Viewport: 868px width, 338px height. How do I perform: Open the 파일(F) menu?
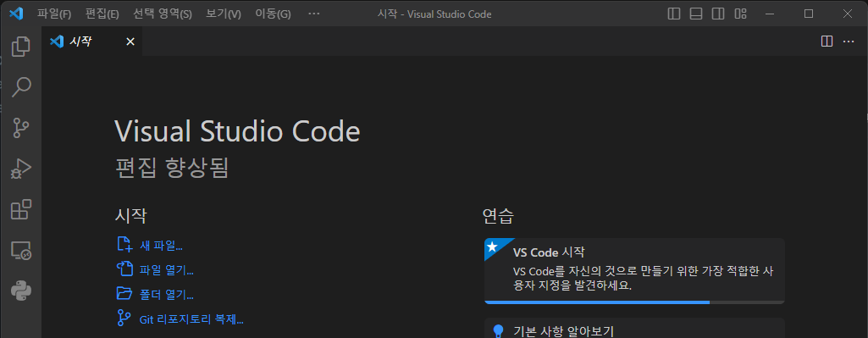click(54, 14)
